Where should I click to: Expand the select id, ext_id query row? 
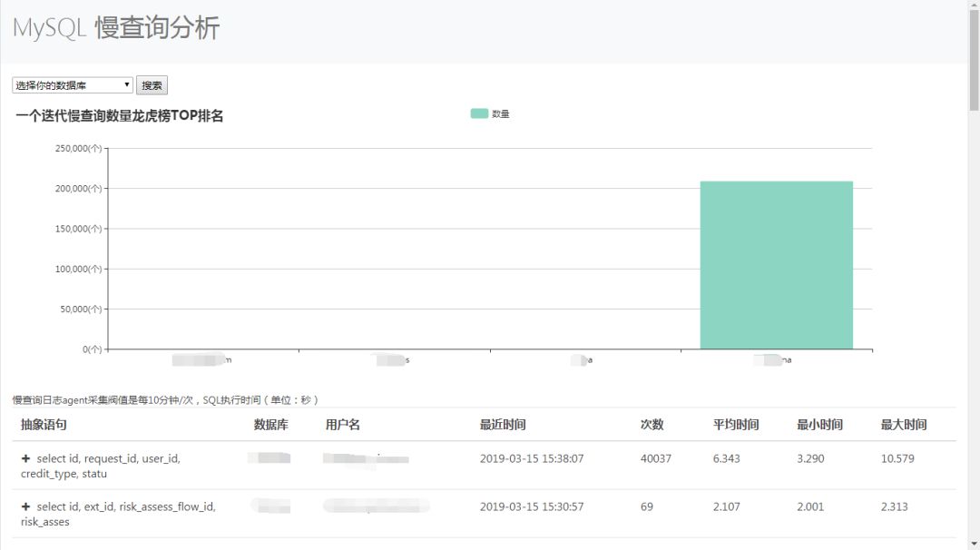(x=25, y=506)
